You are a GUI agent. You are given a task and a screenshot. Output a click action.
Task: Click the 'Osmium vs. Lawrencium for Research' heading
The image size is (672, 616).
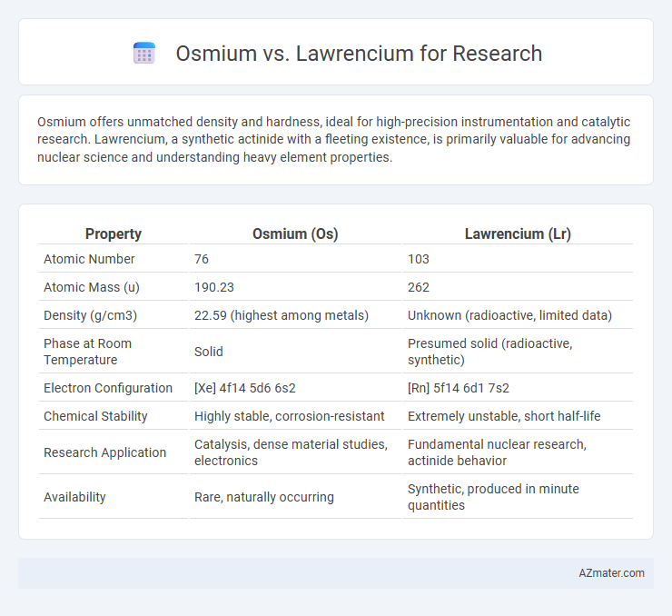[x=359, y=54]
